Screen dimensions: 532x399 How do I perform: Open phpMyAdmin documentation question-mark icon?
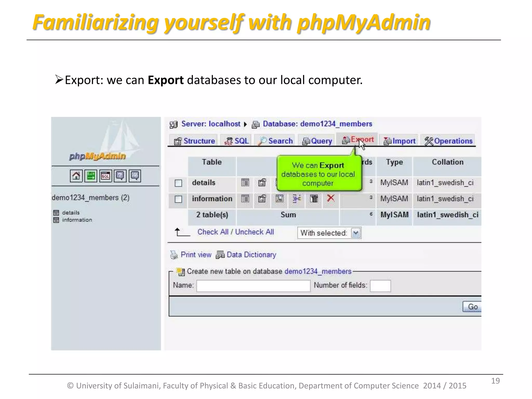pos(120,176)
